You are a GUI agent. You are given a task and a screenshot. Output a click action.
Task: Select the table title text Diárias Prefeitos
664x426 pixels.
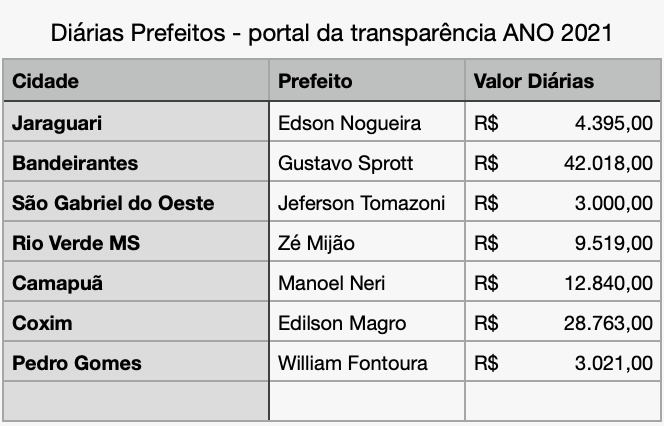138,33
